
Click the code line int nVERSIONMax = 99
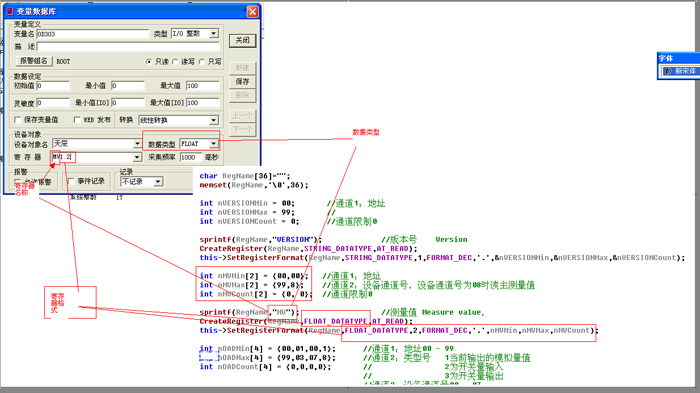point(247,212)
